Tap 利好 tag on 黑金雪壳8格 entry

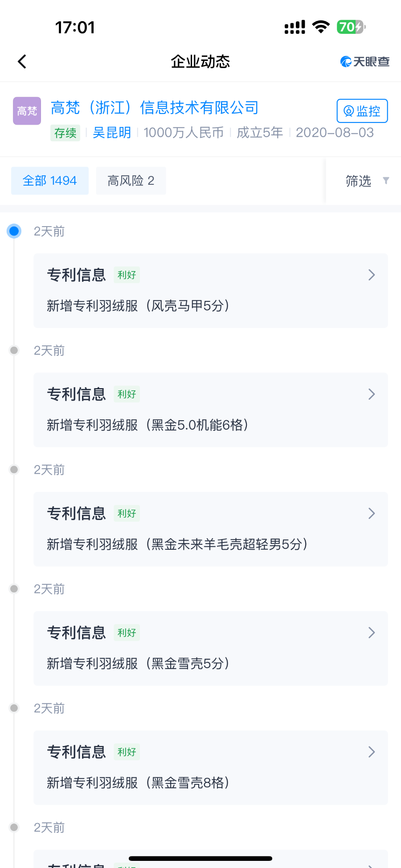pos(127,752)
